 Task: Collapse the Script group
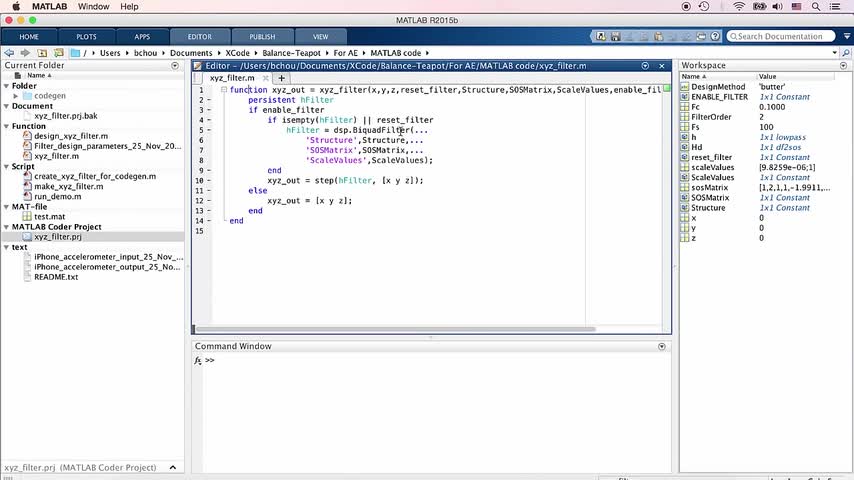pyautogui.click(x=7, y=166)
